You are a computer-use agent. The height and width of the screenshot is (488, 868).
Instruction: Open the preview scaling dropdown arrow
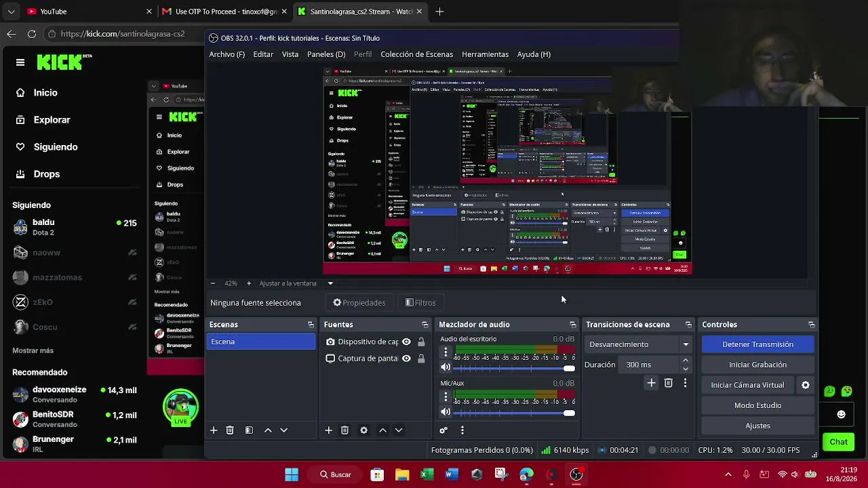tap(330, 283)
